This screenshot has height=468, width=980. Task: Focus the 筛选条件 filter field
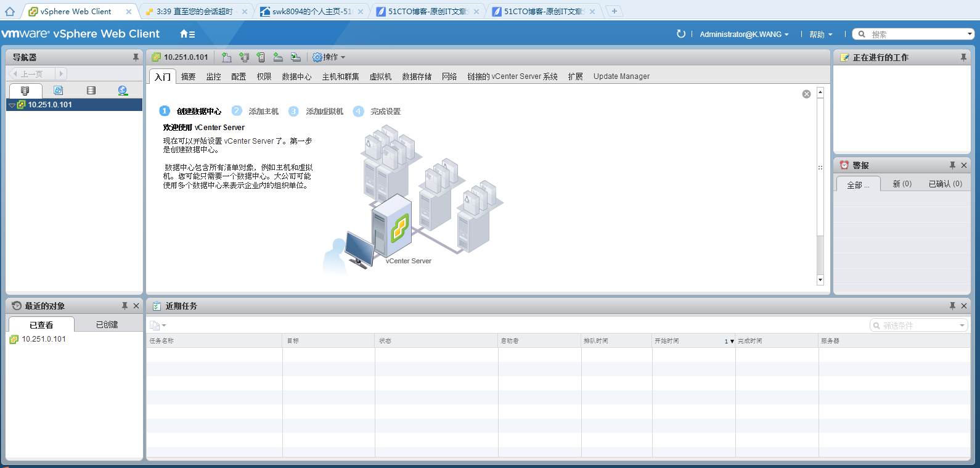pyautogui.click(x=918, y=326)
